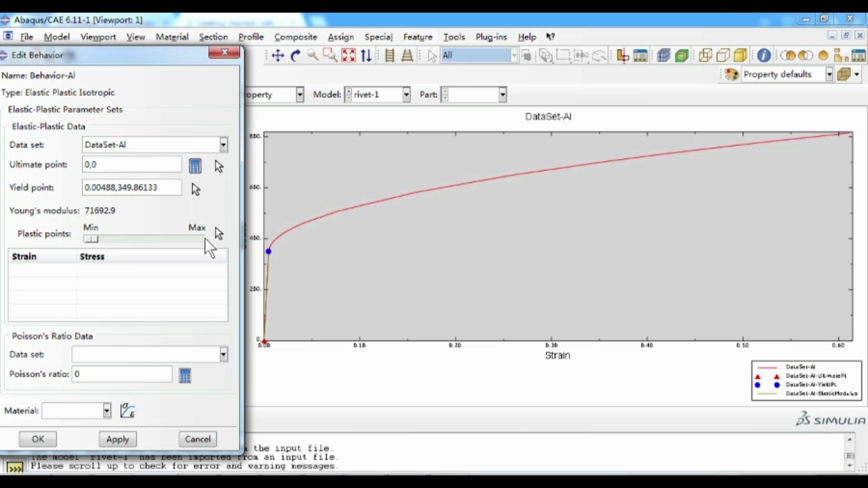Expand the translucency cube dropdown arrow
868x488 pixels.
coord(857,74)
